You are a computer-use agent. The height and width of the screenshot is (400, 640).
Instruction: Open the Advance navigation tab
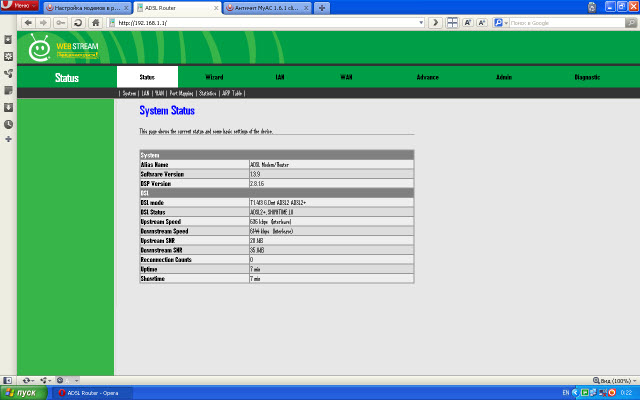(428, 77)
